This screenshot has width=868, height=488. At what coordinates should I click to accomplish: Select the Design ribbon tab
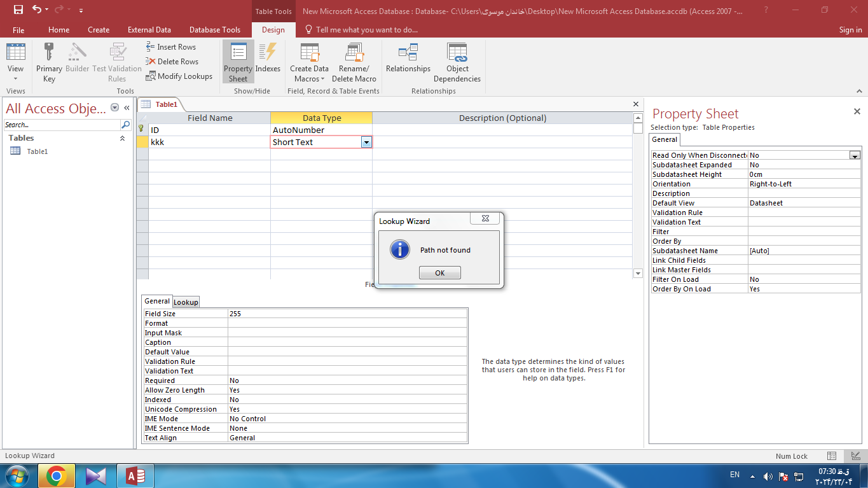tap(273, 30)
